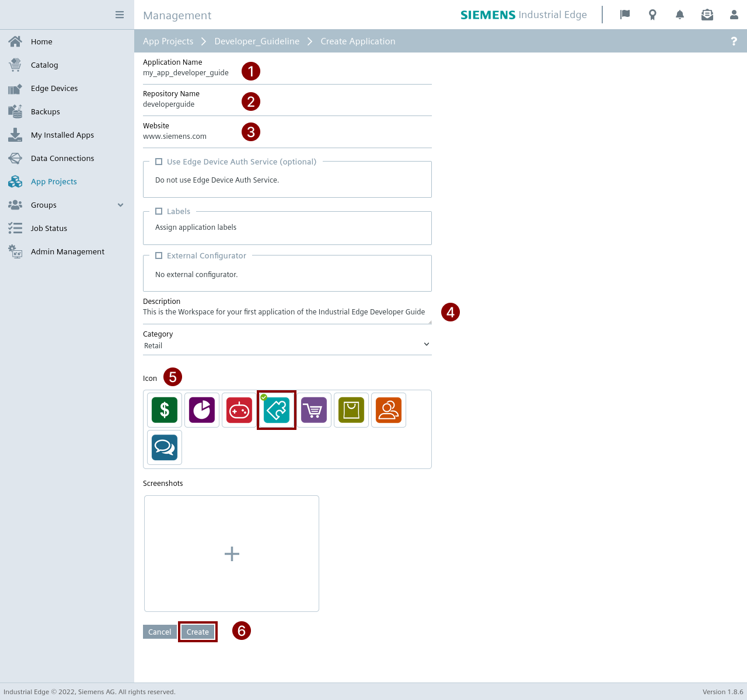Choose the olive shopping bag icon

[x=351, y=410]
